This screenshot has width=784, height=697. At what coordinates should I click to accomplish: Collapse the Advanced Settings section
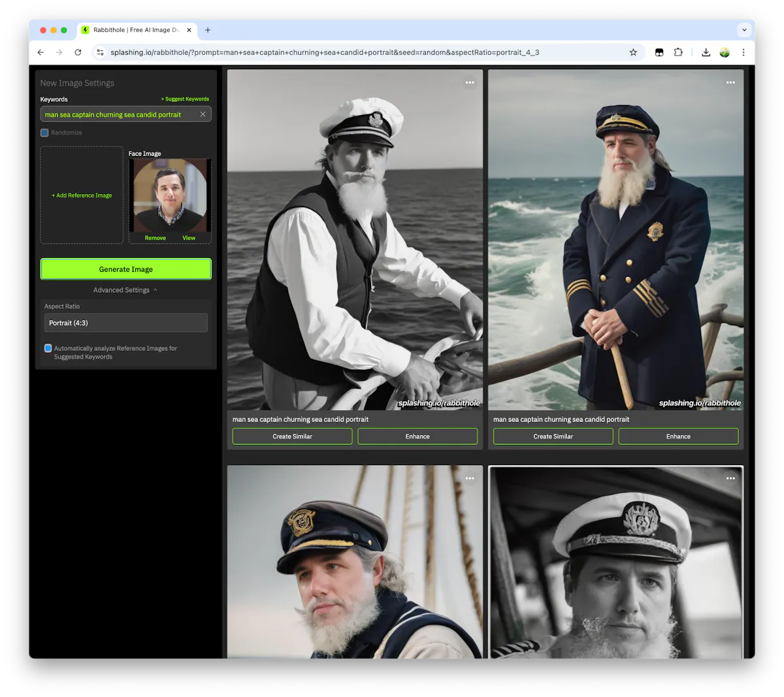click(x=125, y=290)
